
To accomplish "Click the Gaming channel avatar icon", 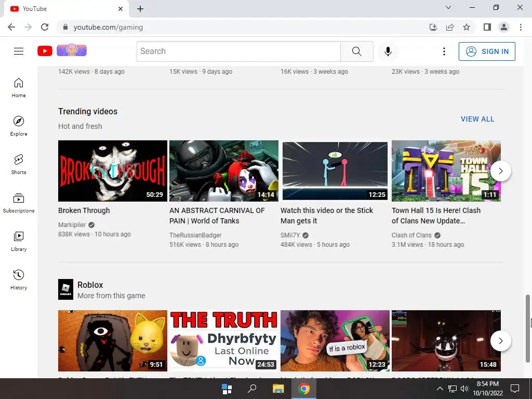I will (72, 50).
